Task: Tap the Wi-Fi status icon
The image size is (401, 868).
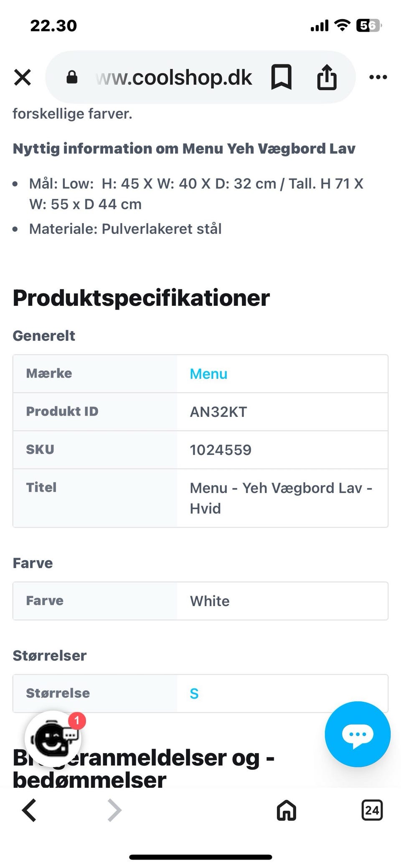Action: pos(342,25)
